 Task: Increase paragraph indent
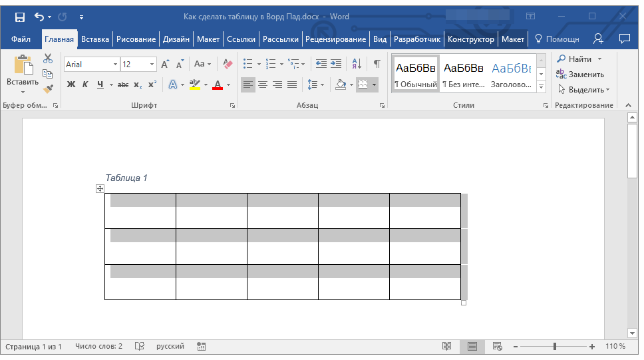tap(336, 64)
